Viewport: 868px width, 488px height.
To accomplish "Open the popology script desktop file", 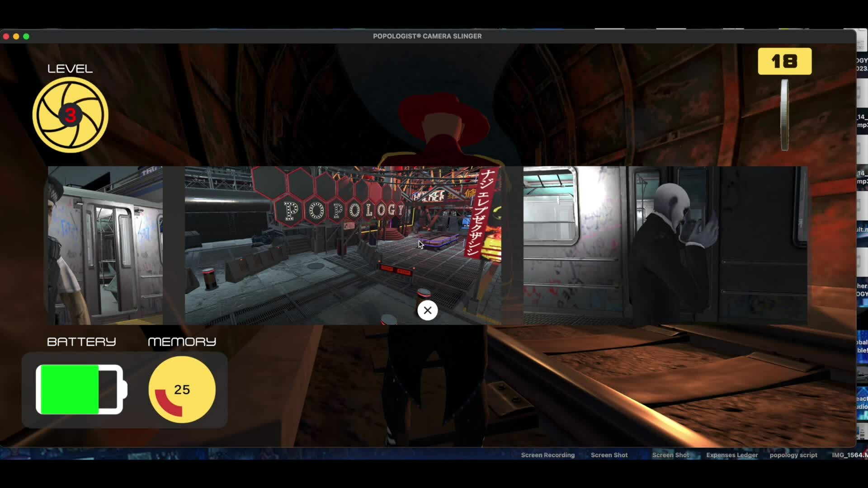I will pos(793,455).
